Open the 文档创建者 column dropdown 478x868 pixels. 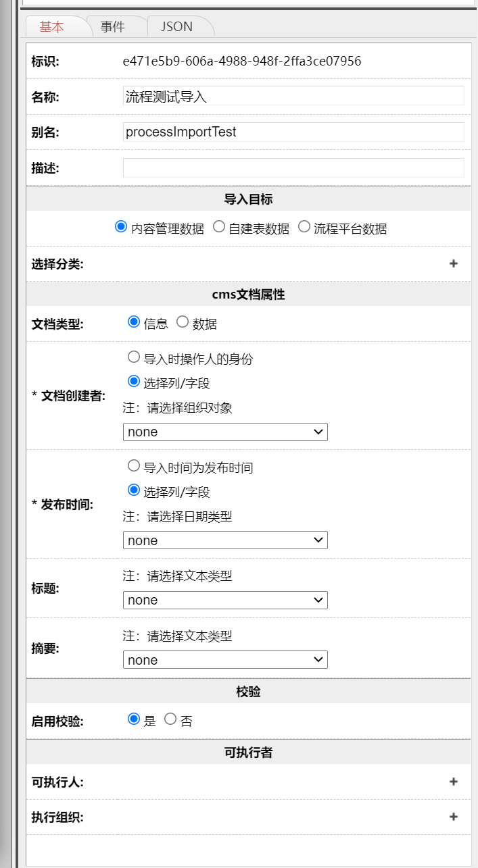225,432
